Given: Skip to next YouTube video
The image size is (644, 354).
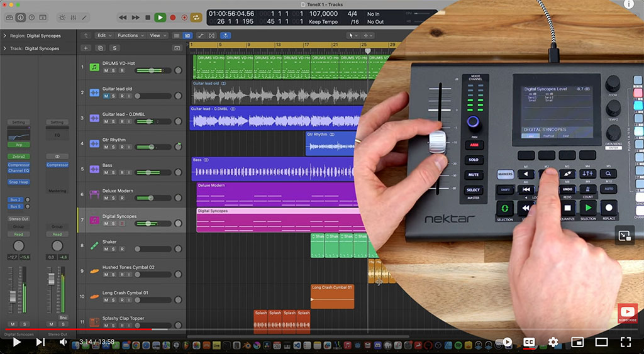Looking at the screenshot, I should tap(40, 341).
